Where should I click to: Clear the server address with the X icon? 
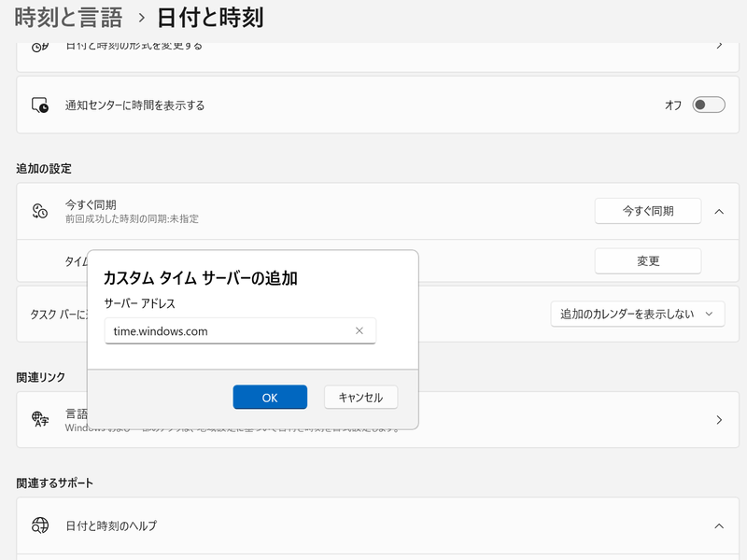[x=359, y=330]
